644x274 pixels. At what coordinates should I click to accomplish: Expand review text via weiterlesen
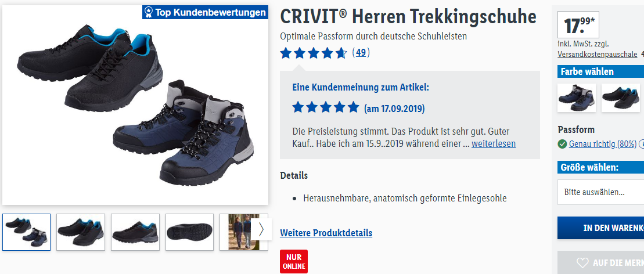click(x=493, y=144)
